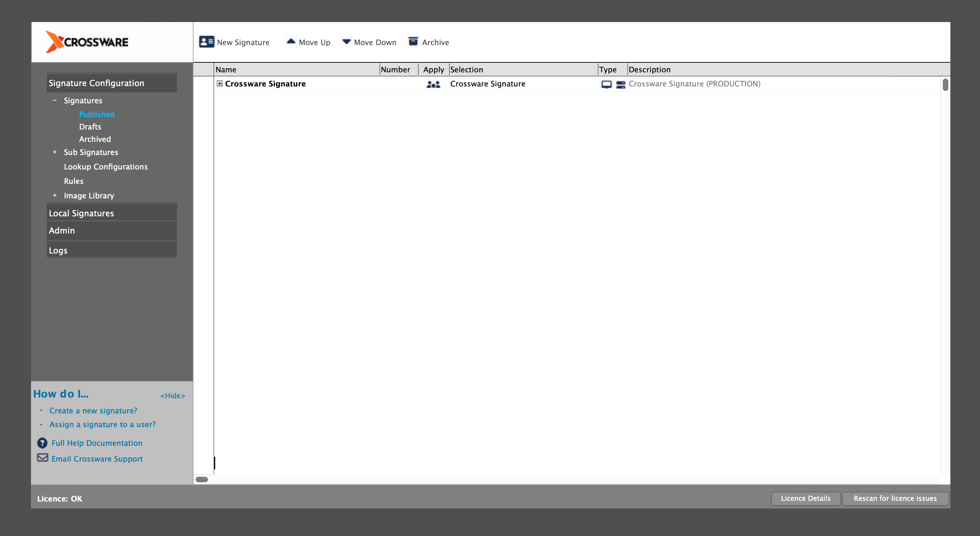This screenshot has height=536, width=980.
Task: Select Drafts in the sidebar
Action: pos(90,127)
